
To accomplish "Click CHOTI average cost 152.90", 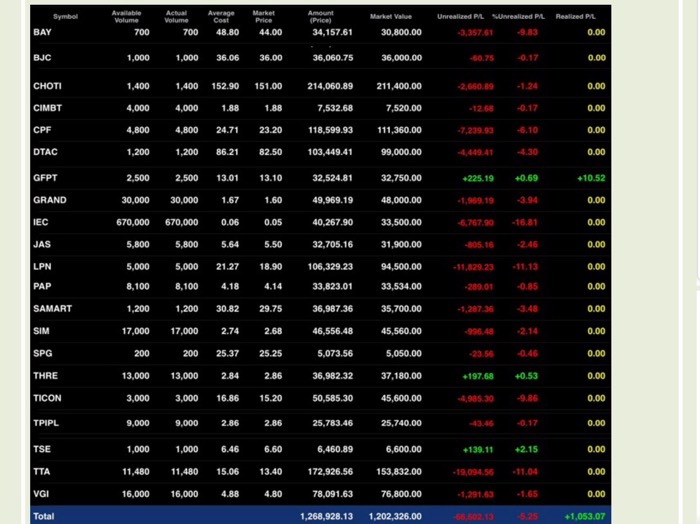I will pos(225,86).
